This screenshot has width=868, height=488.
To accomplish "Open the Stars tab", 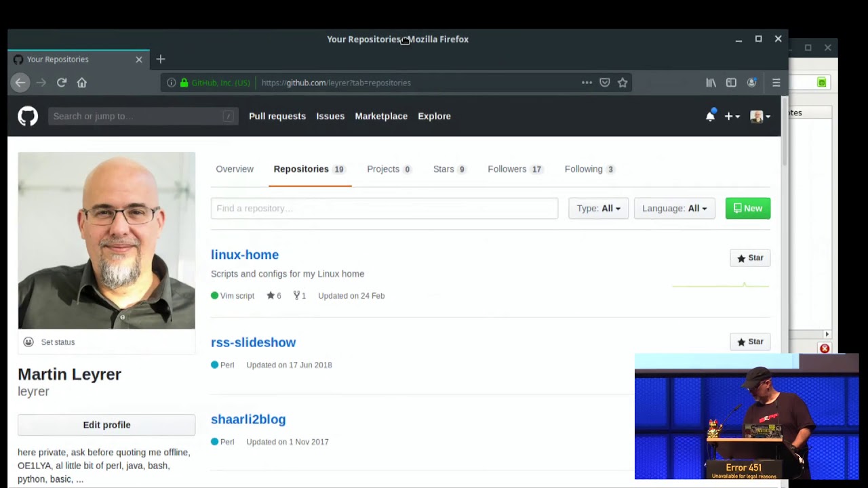I will 450,169.
